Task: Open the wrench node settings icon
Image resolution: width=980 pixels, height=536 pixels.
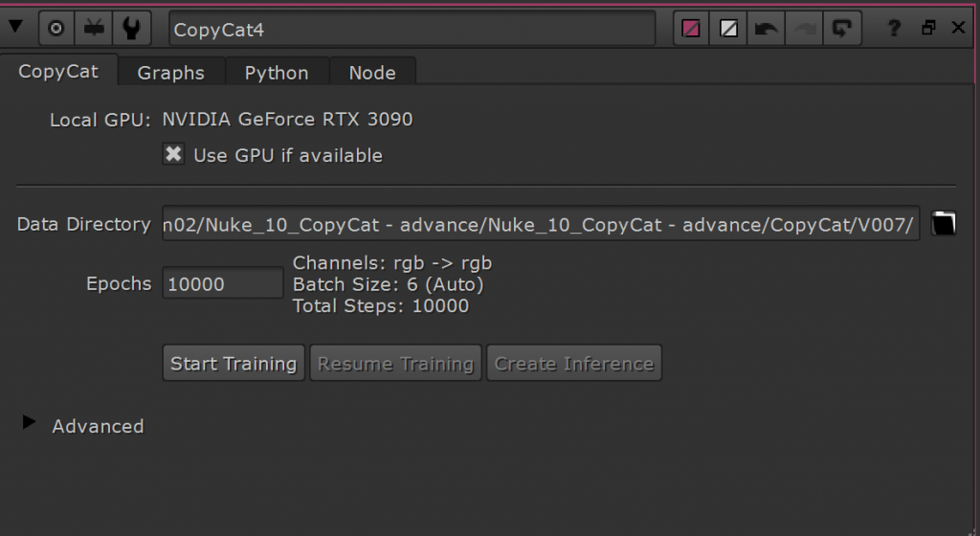Action: (x=131, y=29)
